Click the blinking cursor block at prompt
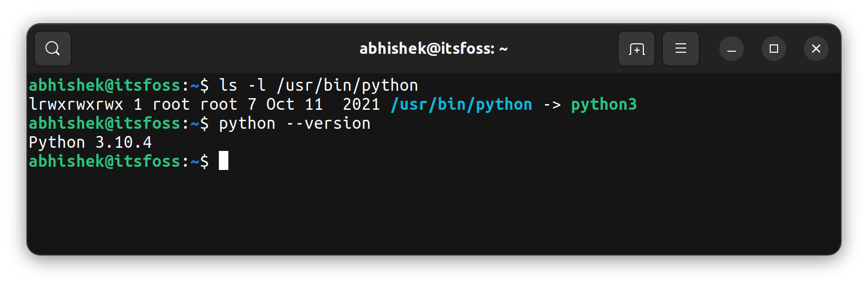This screenshot has height=285, width=868. click(x=224, y=160)
